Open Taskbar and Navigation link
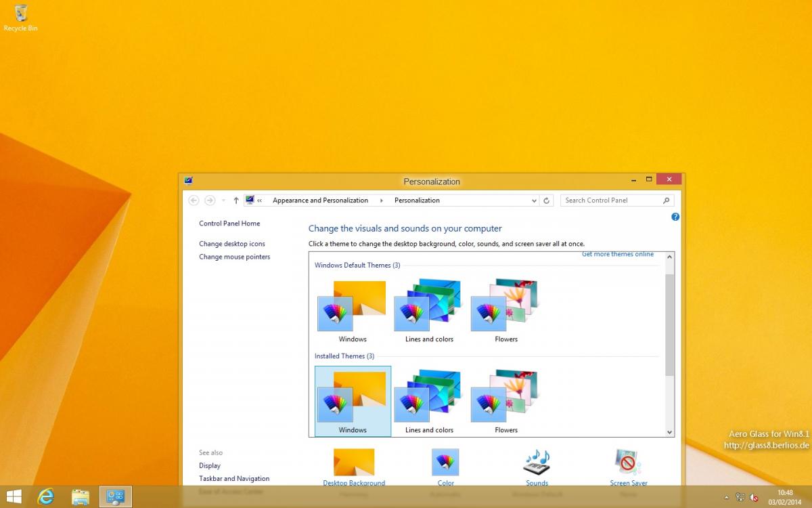812x508 pixels. click(234, 479)
